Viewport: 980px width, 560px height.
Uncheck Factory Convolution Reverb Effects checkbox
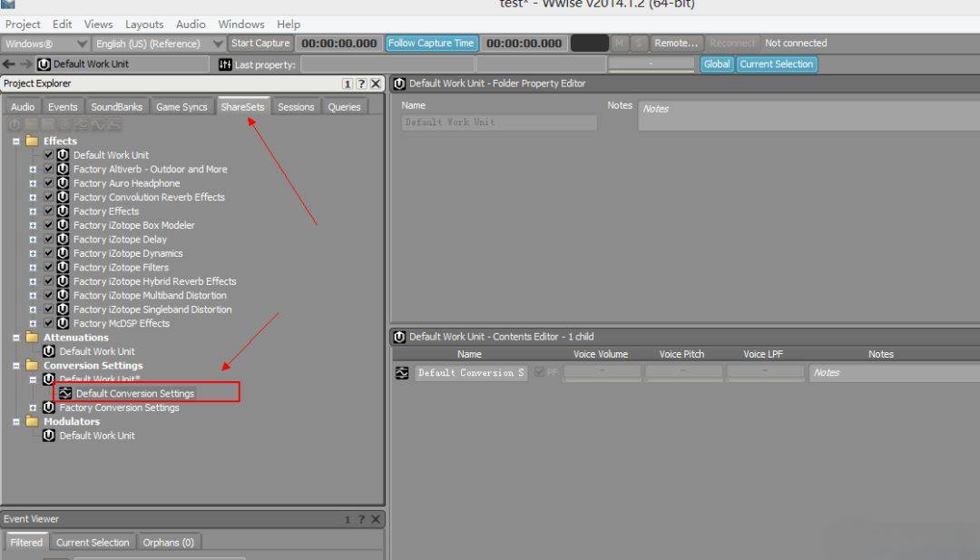click(48, 197)
